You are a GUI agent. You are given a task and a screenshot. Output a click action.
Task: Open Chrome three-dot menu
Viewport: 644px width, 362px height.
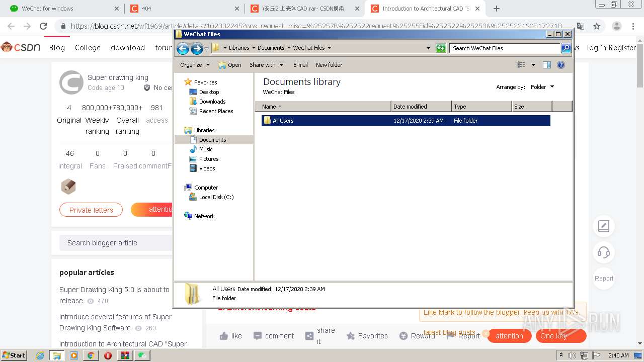(633, 26)
